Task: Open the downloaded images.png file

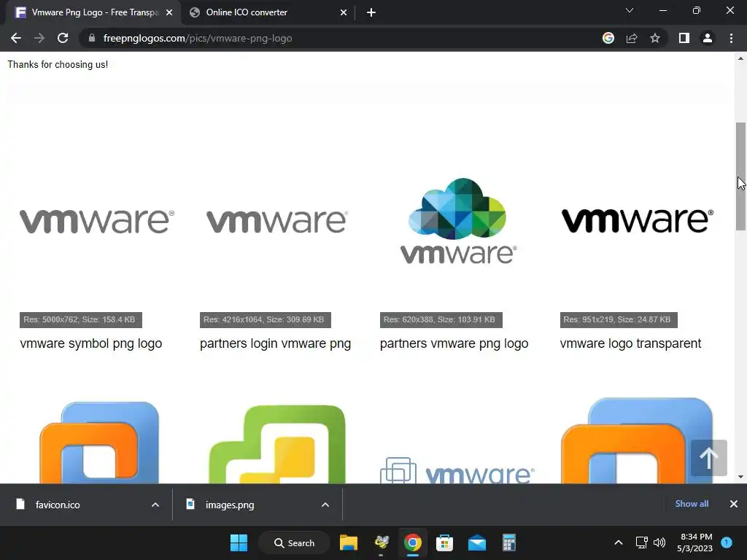Action: click(x=230, y=505)
